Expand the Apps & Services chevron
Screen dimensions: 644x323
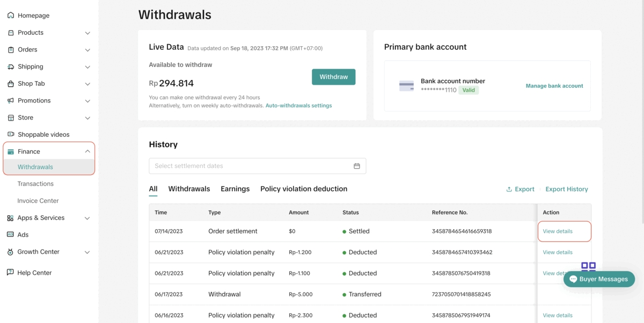pyautogui.click(x=87, y=218)
